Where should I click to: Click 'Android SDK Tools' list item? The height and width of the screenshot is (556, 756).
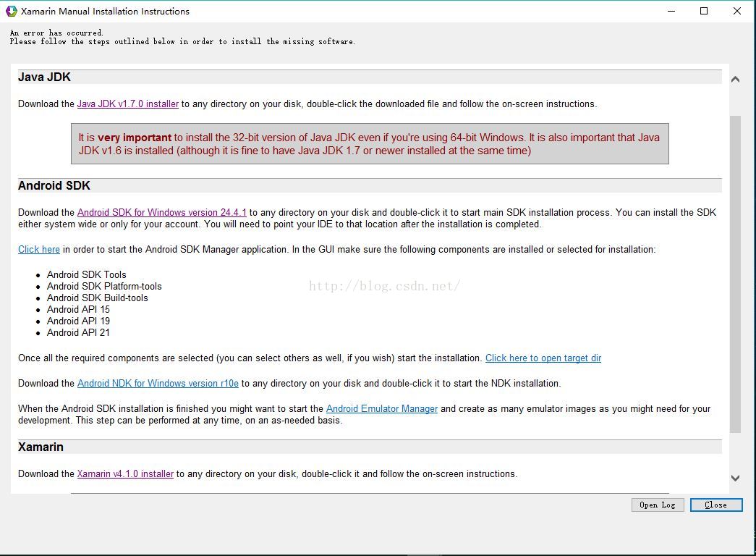(86, 274)
